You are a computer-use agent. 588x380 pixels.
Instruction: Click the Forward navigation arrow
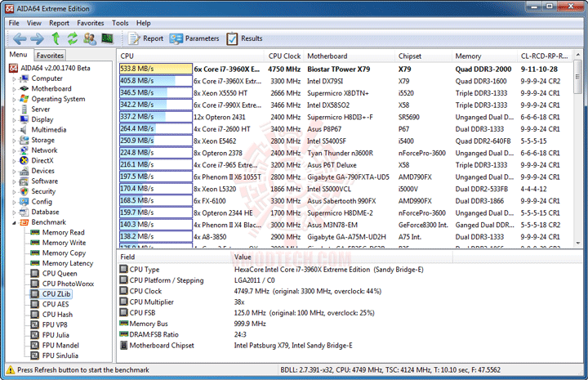37,38
